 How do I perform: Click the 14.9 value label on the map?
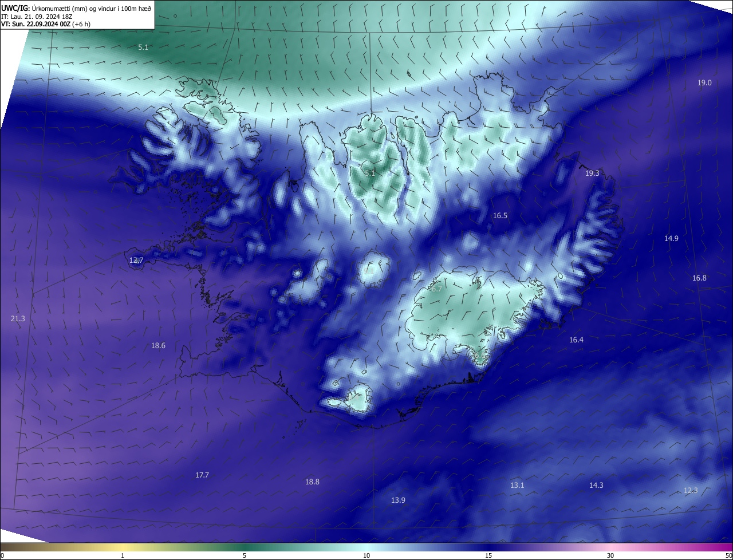click(671, 239)
